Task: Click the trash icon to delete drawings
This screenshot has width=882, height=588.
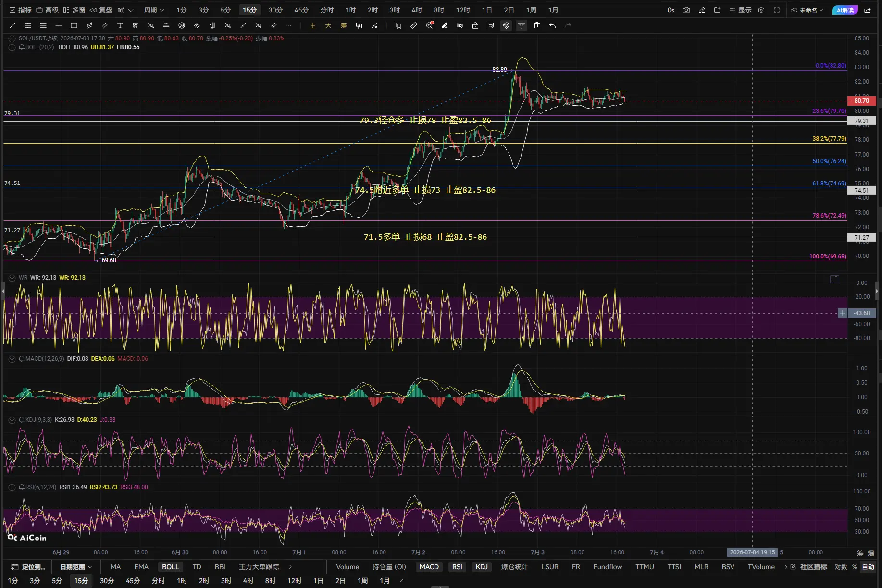Action: click(x=537, y=25)
